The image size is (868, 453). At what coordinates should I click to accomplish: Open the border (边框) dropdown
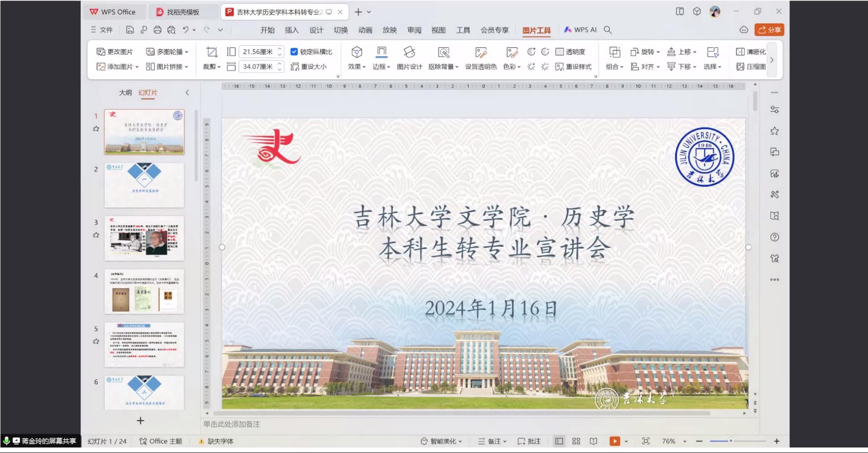click(381, 67)
